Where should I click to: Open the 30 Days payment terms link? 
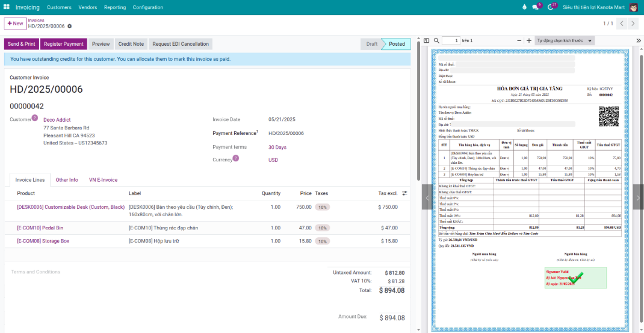[x=277, y=147]
